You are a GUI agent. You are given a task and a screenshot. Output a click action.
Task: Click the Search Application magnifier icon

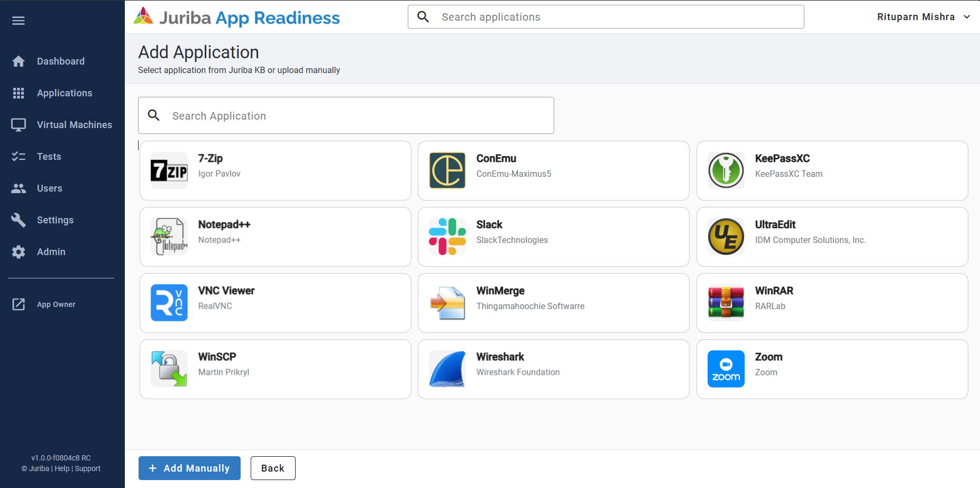point(154,115)
